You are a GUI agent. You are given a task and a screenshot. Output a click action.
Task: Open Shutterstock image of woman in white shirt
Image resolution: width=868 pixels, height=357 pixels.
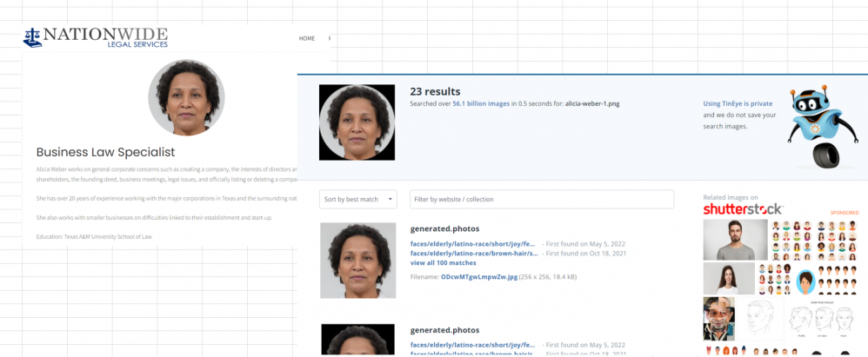click(729, 278)
